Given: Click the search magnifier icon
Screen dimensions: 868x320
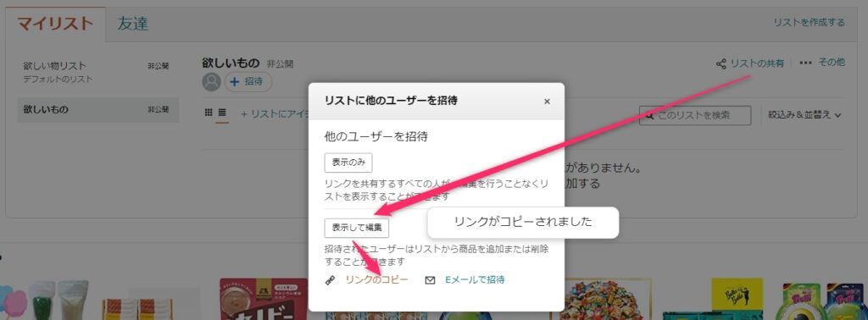Looking at the screenshot, I should tap(650, 115).
